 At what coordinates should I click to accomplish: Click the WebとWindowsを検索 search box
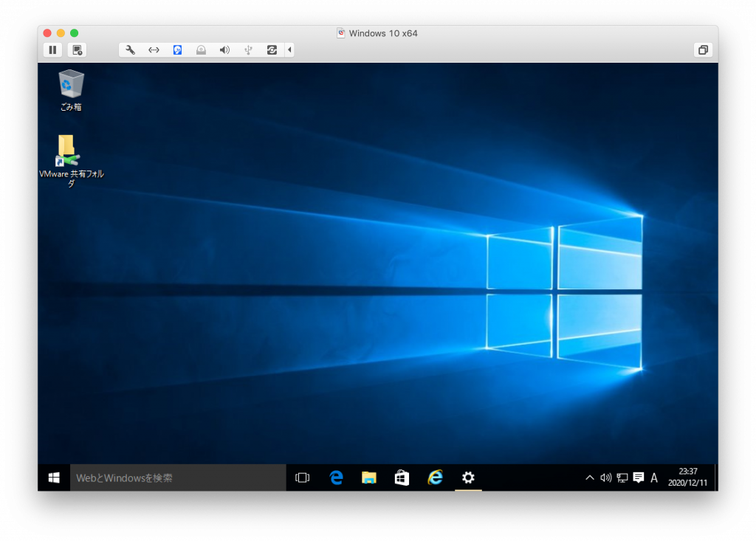179,478
